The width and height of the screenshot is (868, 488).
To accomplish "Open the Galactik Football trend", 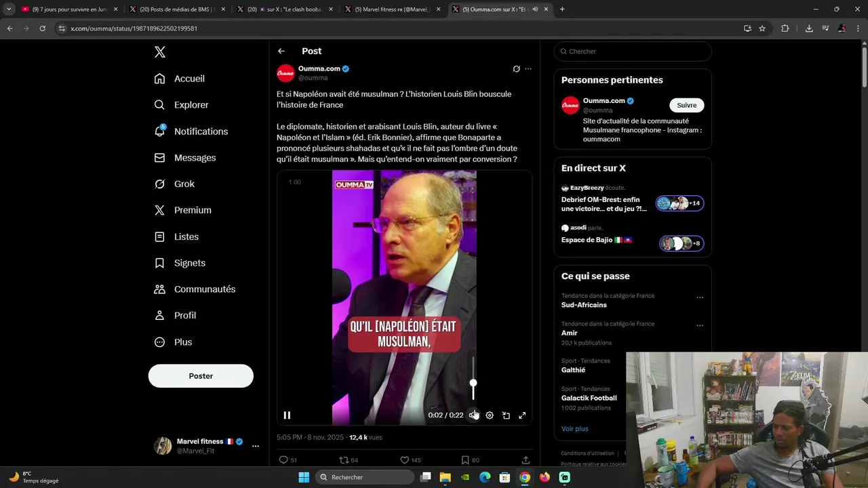I will point(589,398).
